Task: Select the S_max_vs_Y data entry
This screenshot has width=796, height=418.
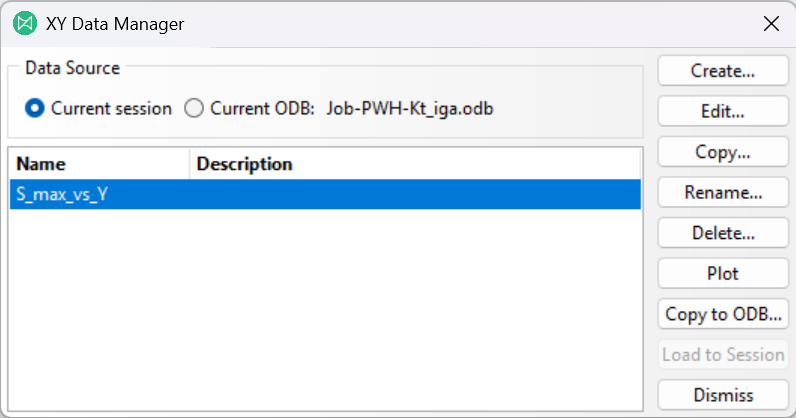Action: 325,194
